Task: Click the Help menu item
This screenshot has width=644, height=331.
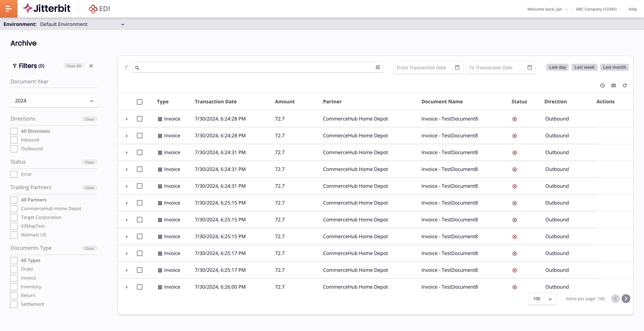Action: tap(632, 9)
